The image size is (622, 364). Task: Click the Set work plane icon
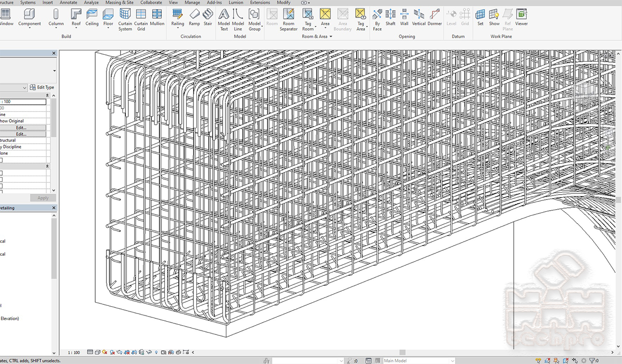pos(480,17)
